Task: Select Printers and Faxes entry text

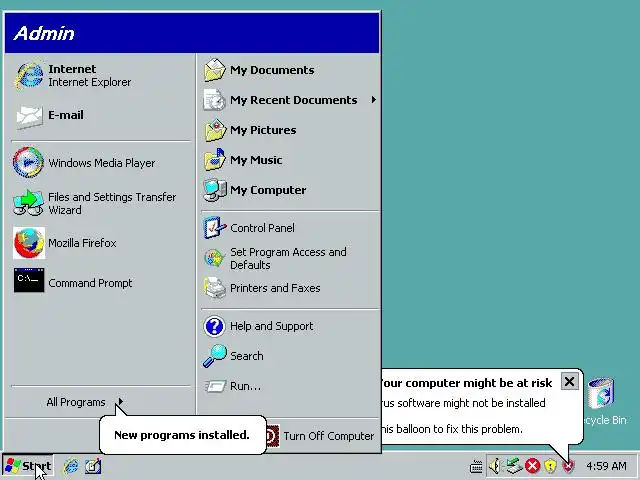Action: point(275,288)
